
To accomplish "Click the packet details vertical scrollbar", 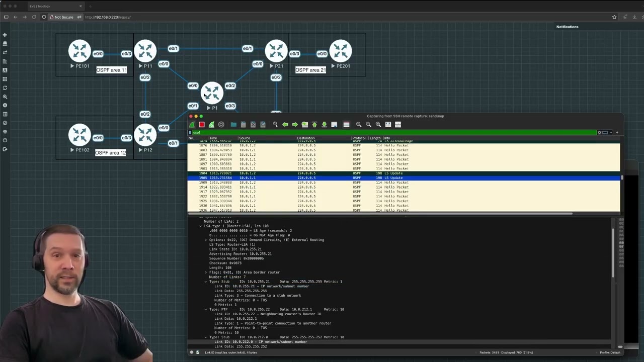I will pyautogui.click(x=613, y=253).
